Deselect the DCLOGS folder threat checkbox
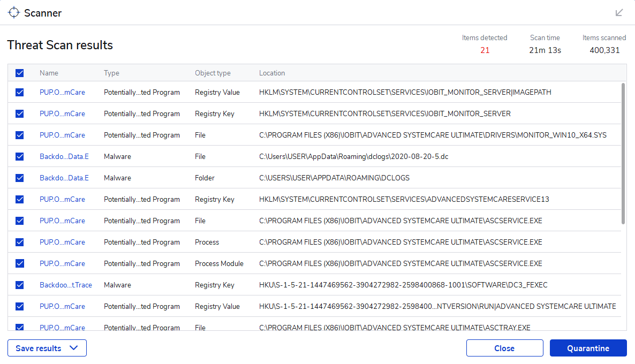The width and height of the screenshot is (635, 364). pos(20,178)
